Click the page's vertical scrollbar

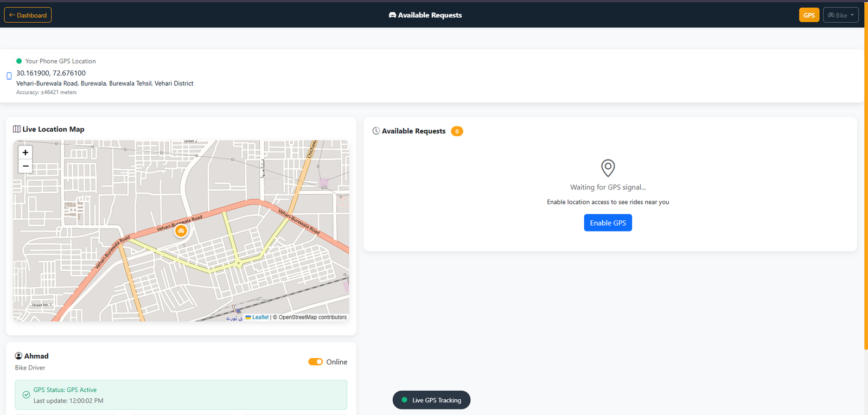tap(866, 176)
